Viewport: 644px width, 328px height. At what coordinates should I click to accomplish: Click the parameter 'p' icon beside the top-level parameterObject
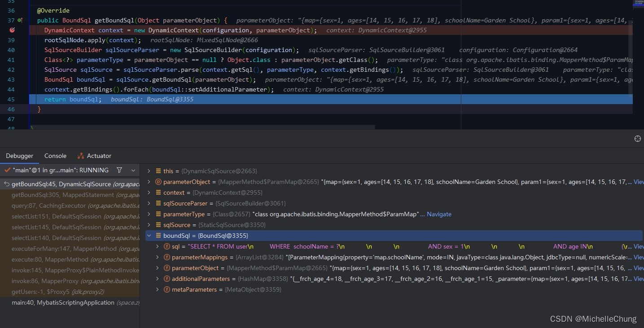tap(158, 182)
